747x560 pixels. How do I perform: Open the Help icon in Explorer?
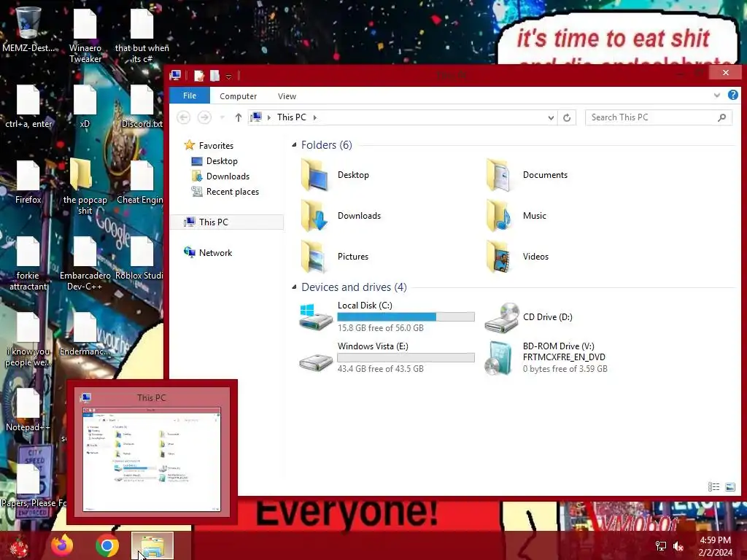tap(732, 96)
